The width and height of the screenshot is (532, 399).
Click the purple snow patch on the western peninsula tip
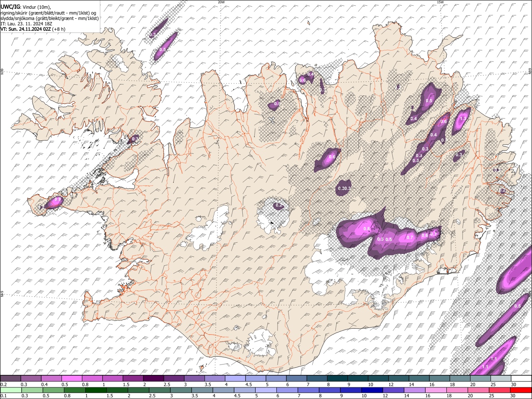pos(54,202)
